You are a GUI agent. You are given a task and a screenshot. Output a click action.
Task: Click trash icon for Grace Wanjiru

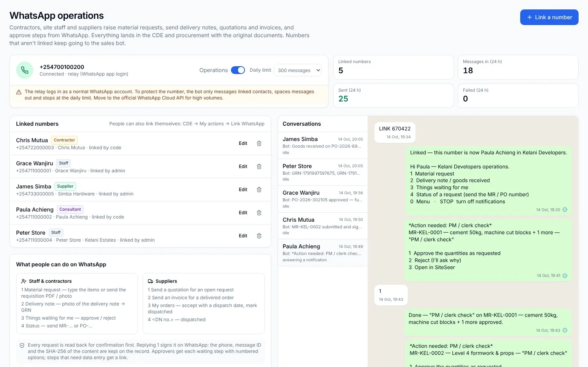(x=259, y=166)
